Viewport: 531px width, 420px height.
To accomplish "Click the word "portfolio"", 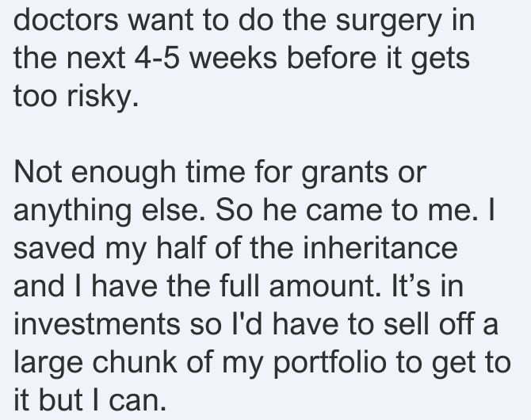I will tap(330, 365).
